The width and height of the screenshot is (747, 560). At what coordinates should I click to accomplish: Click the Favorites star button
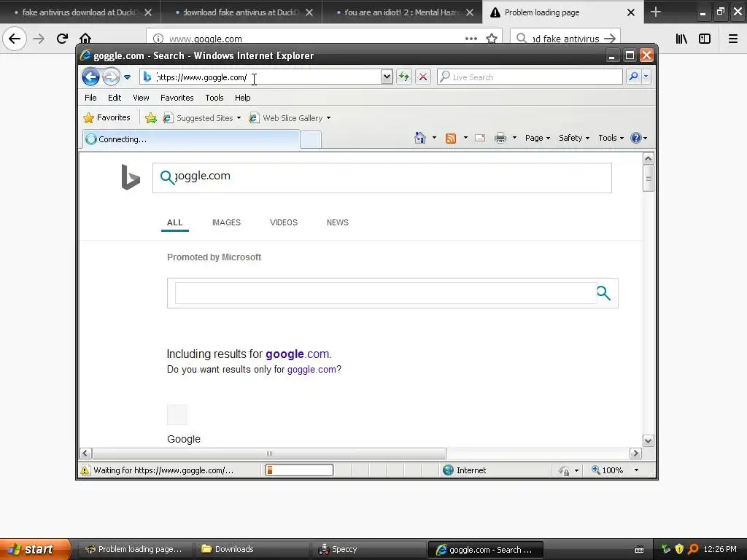pyautogui.click(x=107, y=117)
